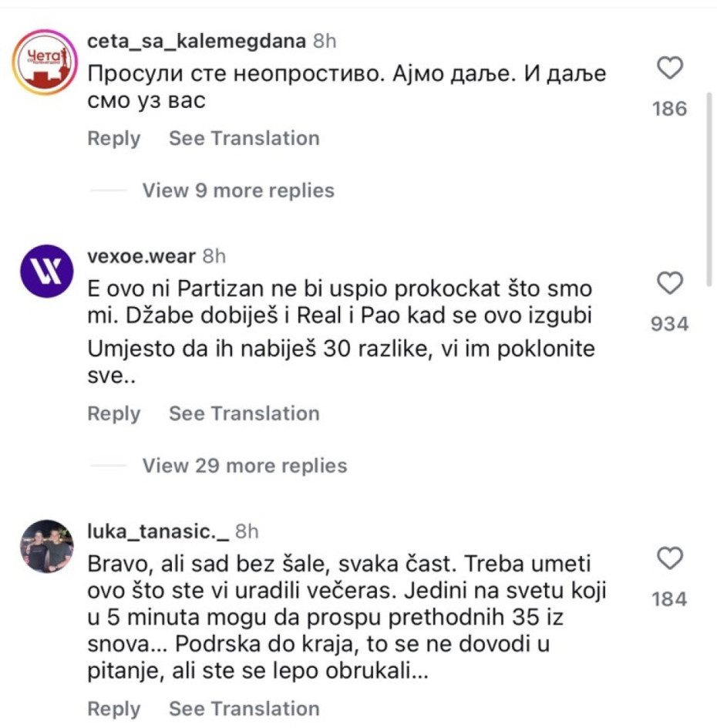Expand View 29 more replies

244,466
